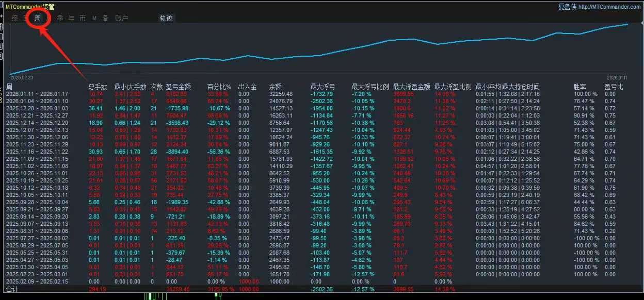Sort by the 百分比% column header
This screenshot has width=644, height=300.
pyautogui.click(x=219, y=87)
